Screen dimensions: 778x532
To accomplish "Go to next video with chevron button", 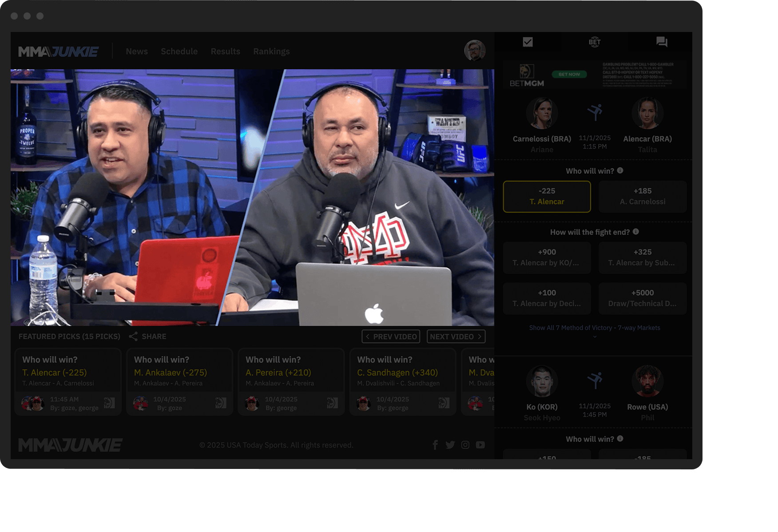I will pyautogui.click(x=456, y=337).
